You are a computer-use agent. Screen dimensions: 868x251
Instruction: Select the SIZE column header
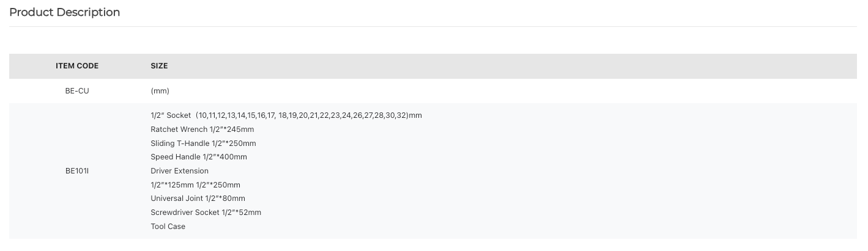point(159,66)
